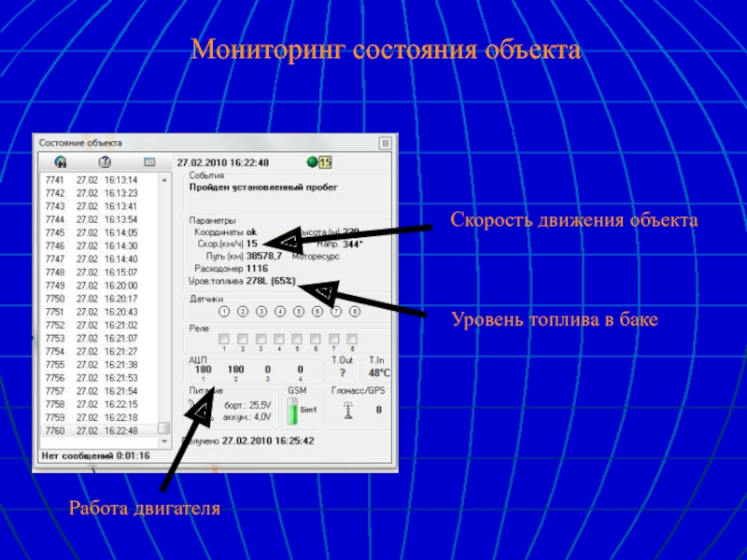Click sensor indicator 8 in Датчики

pyautogui.click(x=355, y=312)
